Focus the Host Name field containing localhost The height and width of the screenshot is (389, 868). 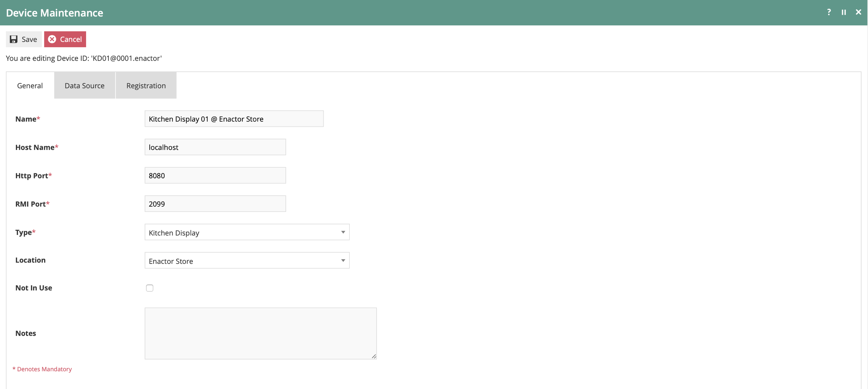pyautogui.click(x=215, y=147)
